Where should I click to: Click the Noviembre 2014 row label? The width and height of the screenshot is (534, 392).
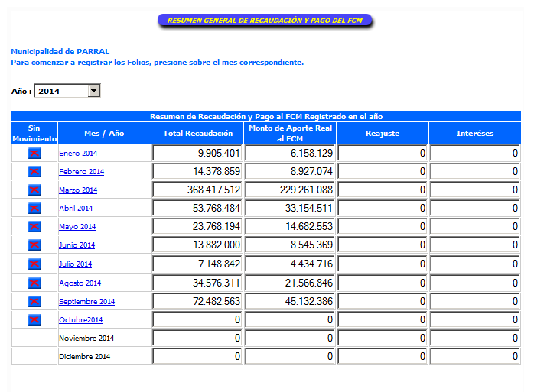point(86,339)
